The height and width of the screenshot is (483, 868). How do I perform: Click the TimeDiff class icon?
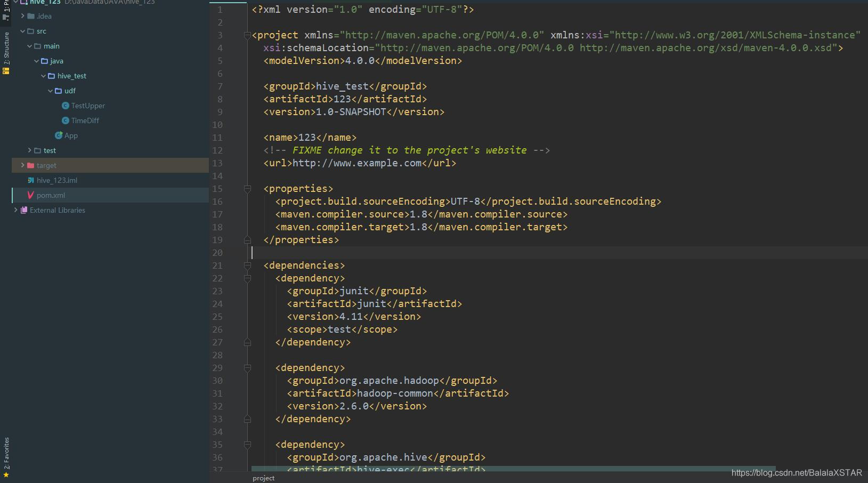point(66,120)
